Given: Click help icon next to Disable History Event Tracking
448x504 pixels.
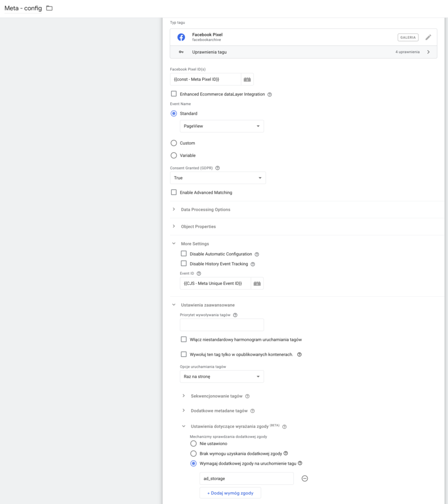Looking at the screenshot, I should click(253, 264).
